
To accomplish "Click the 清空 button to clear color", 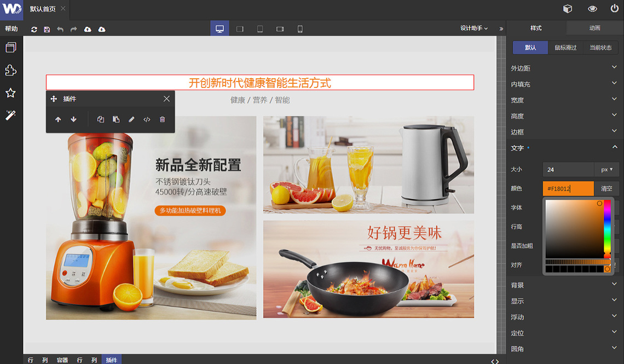I will pos(606,188).
